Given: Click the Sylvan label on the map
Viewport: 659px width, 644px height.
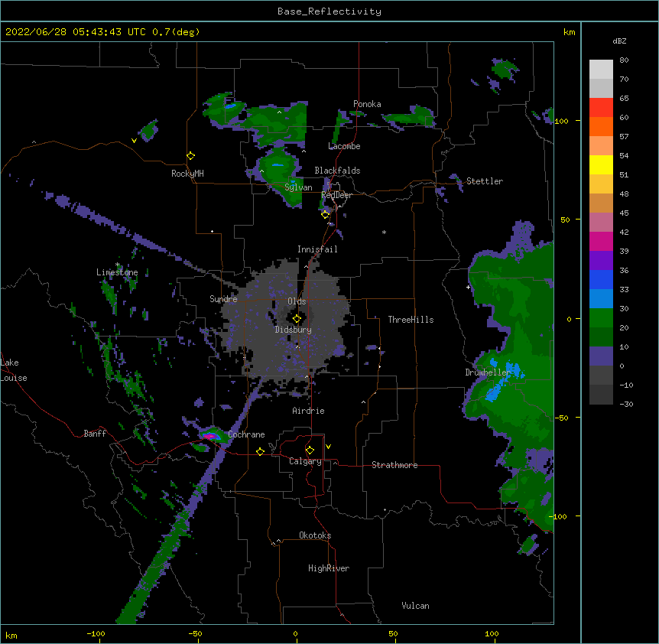Looking at the screenshot, I should click(x=298, y=187).
